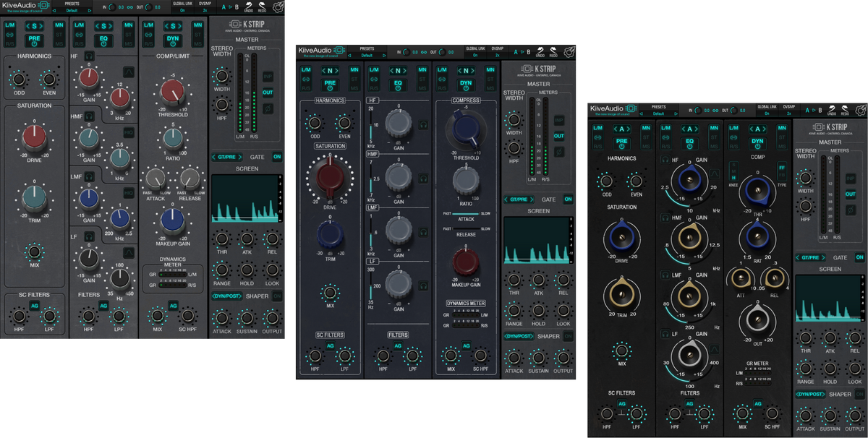The image size is (868, 438).
Task: Select L/M on DYN module, N-style window
Action: (443, 70)
